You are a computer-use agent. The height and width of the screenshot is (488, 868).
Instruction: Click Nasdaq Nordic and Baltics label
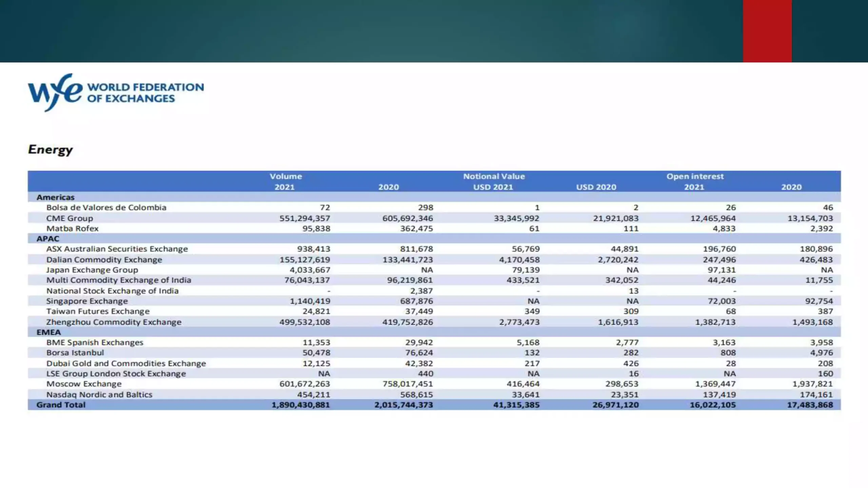99,394
